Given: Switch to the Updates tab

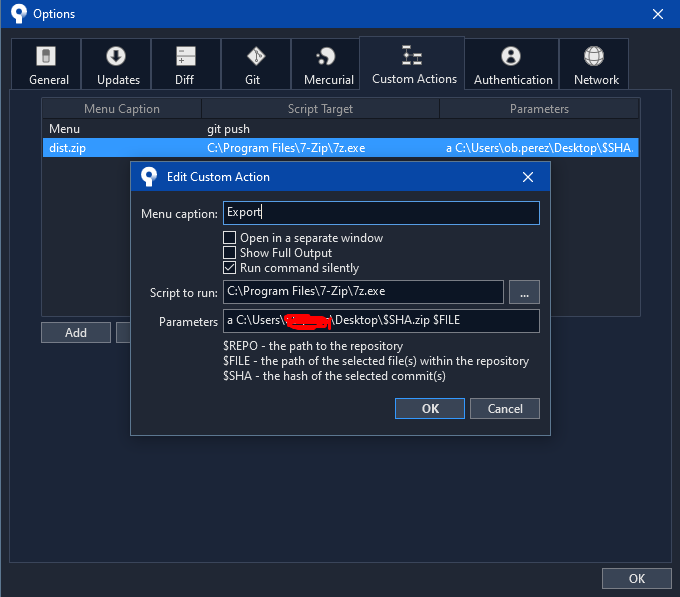Looking at the screenshot, I should tap(116, 64).
